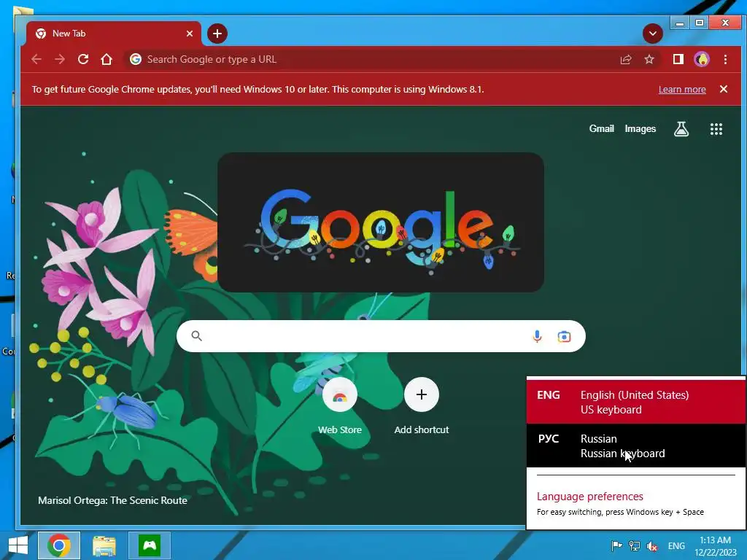Click the Google holiday doodle

[381, 222]
